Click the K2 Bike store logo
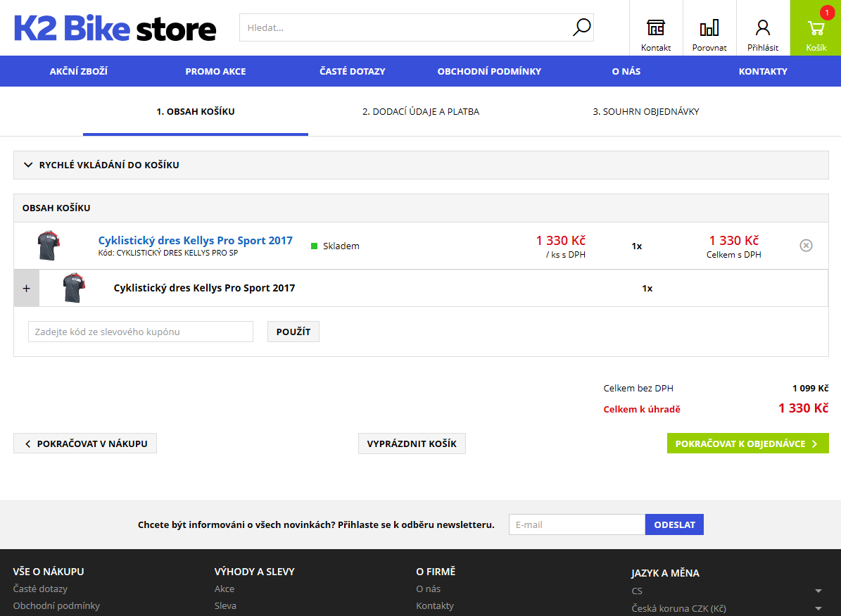 click(x=115, y=28)
